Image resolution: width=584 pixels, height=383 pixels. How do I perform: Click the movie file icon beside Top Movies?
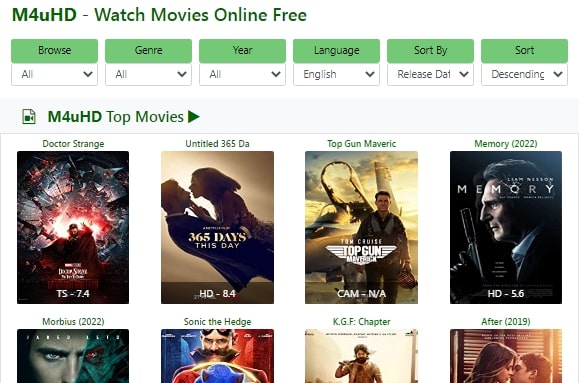coord(29,117)
